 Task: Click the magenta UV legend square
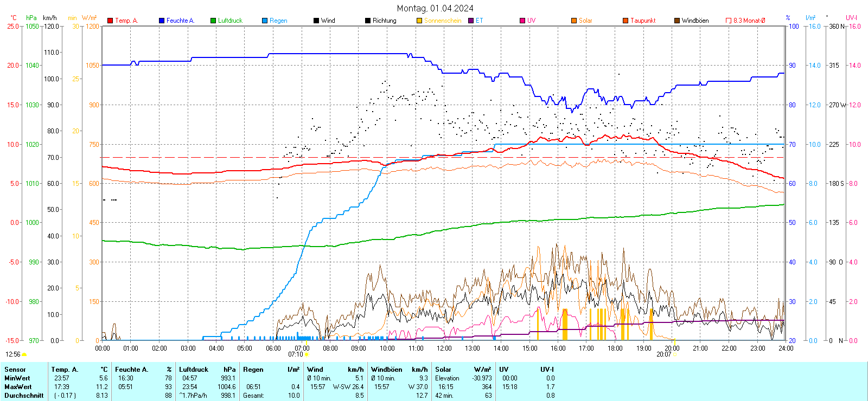[x=522, y=21]
